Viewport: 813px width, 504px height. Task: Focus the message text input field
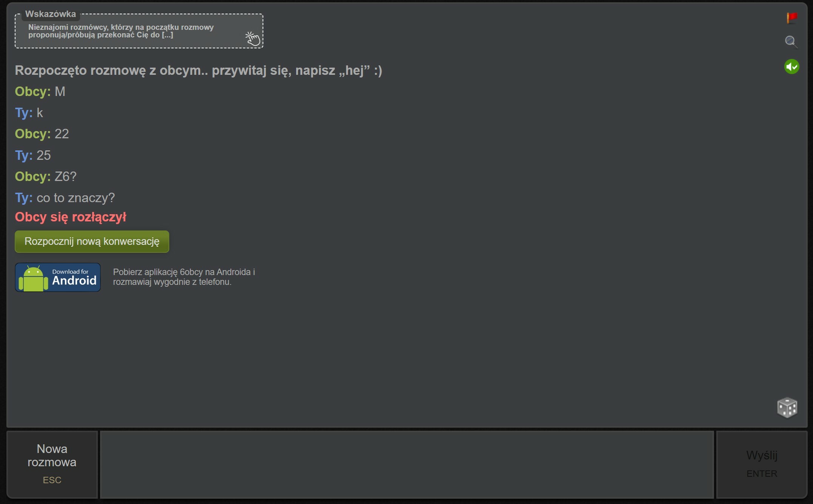tap(406, 464)
